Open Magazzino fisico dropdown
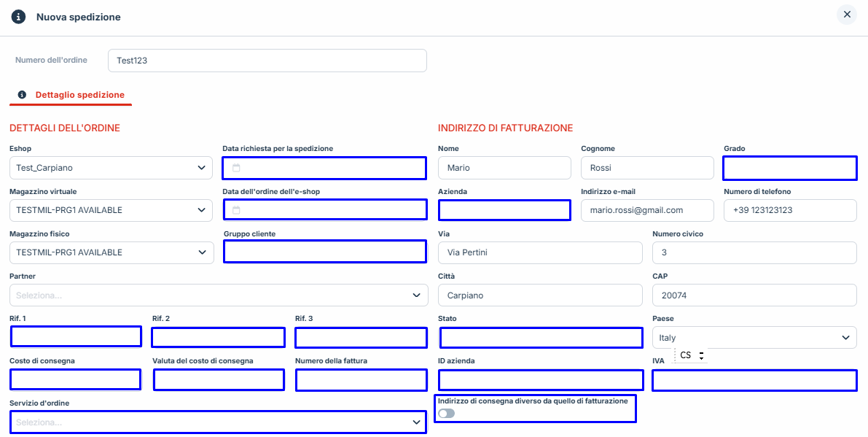This screenshot has width=868, height=437. [111, 252]
